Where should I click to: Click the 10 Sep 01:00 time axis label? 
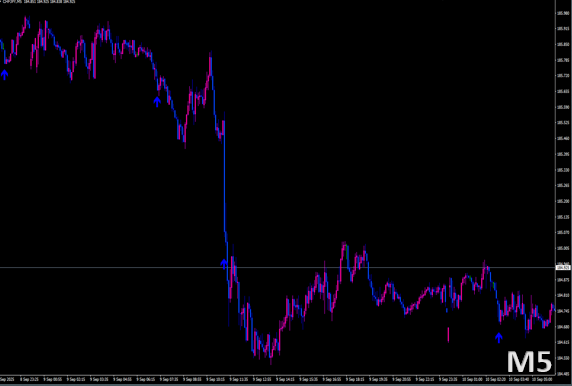click(471, 379)
